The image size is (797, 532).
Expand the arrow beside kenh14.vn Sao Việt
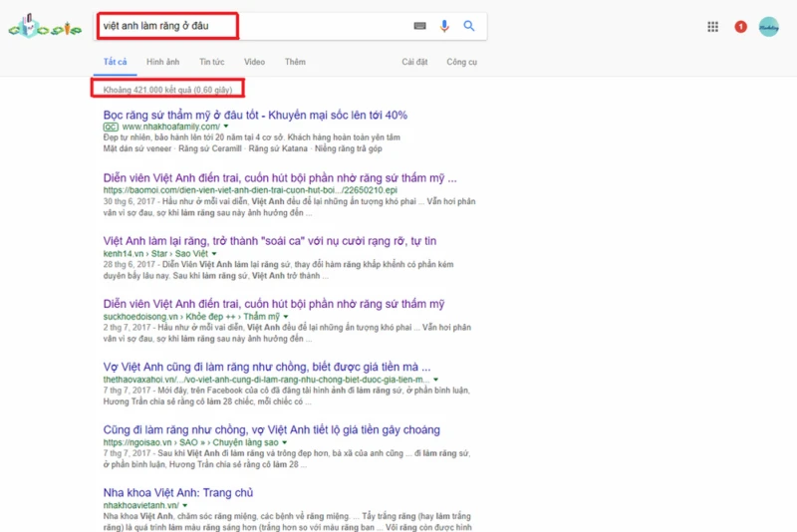[214, 254]
